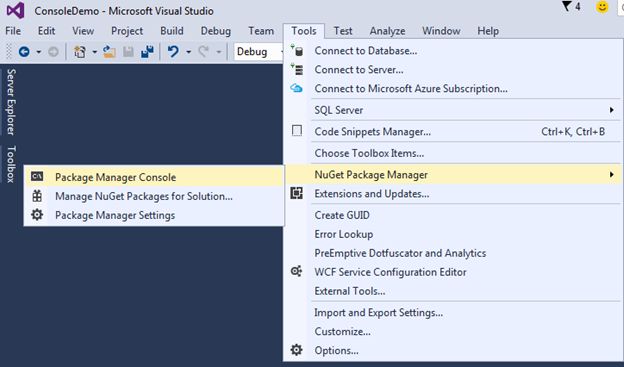Viewport: 624px width, 367px height.
Task: Open the Code Snippets Manager
Action: point(454,132)
